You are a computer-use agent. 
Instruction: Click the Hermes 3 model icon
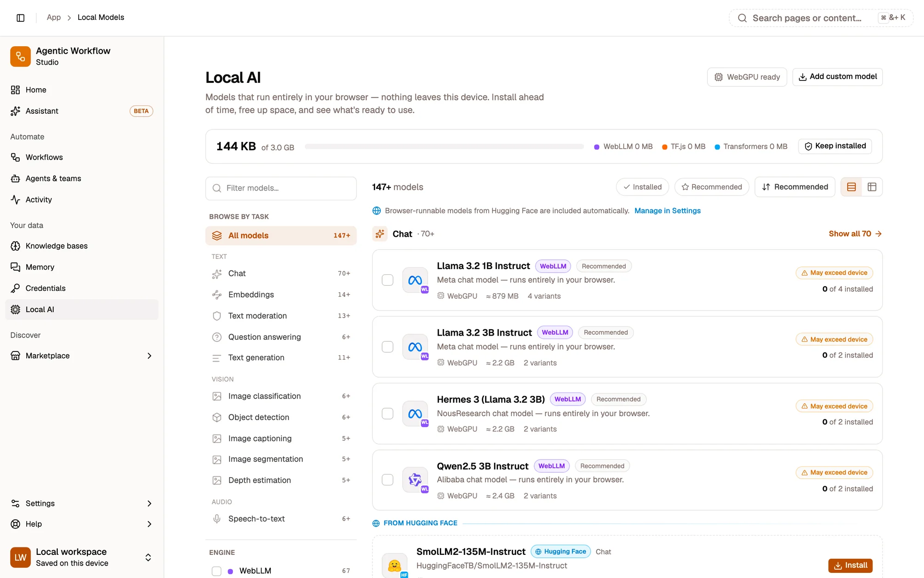click(x=415, y=413)
